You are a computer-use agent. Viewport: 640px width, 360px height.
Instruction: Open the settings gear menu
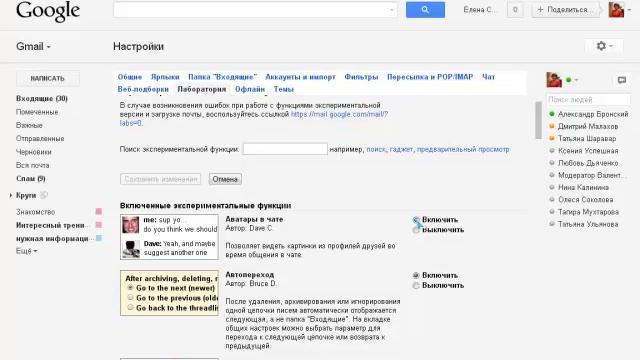tap(604, 46)
